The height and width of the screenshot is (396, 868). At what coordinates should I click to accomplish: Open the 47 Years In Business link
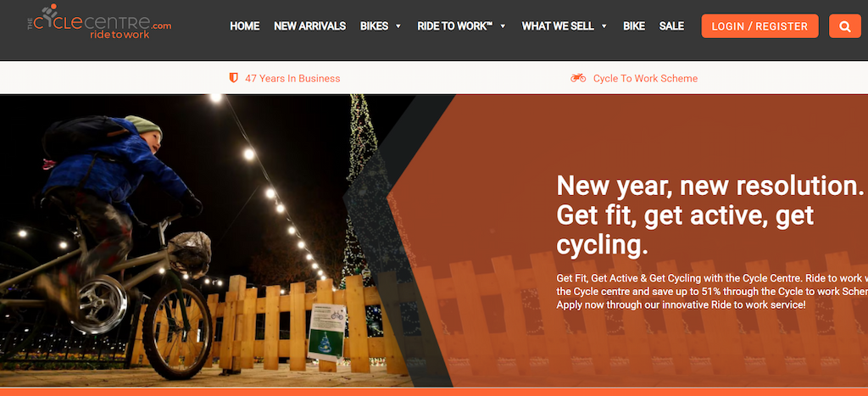pos(292,79)
